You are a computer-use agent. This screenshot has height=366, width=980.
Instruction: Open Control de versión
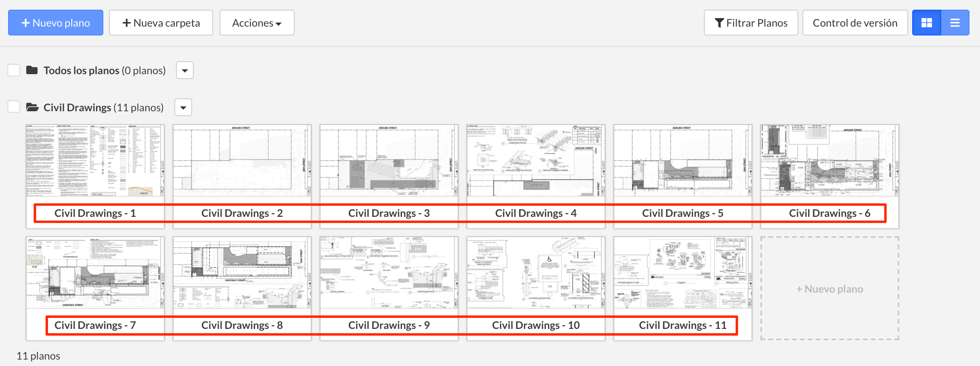click(x=855, y=23)
